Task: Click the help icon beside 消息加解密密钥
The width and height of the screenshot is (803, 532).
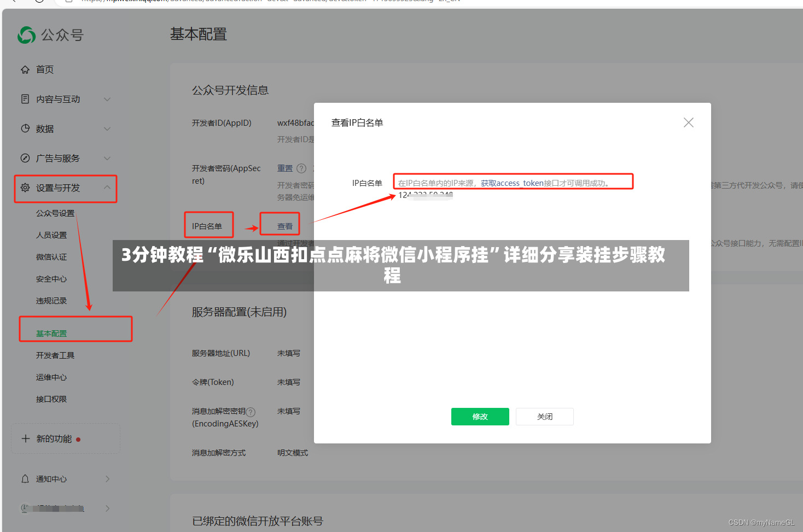Action: [x=251, y=412]
